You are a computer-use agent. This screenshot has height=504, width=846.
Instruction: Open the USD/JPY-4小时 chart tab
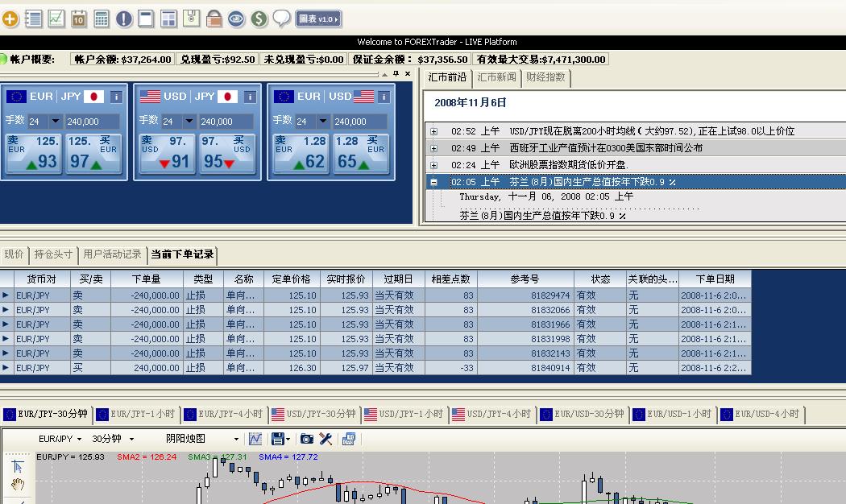pos(492,414)
